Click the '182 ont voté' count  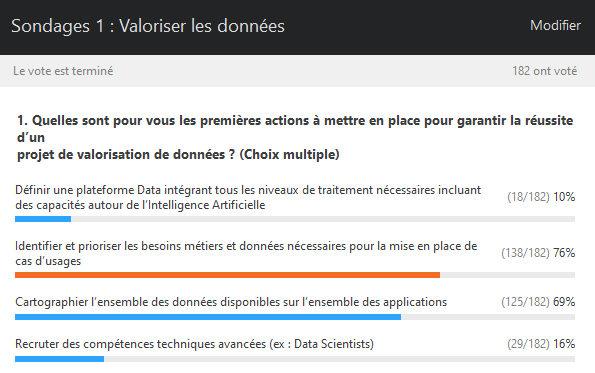[545, 71]
